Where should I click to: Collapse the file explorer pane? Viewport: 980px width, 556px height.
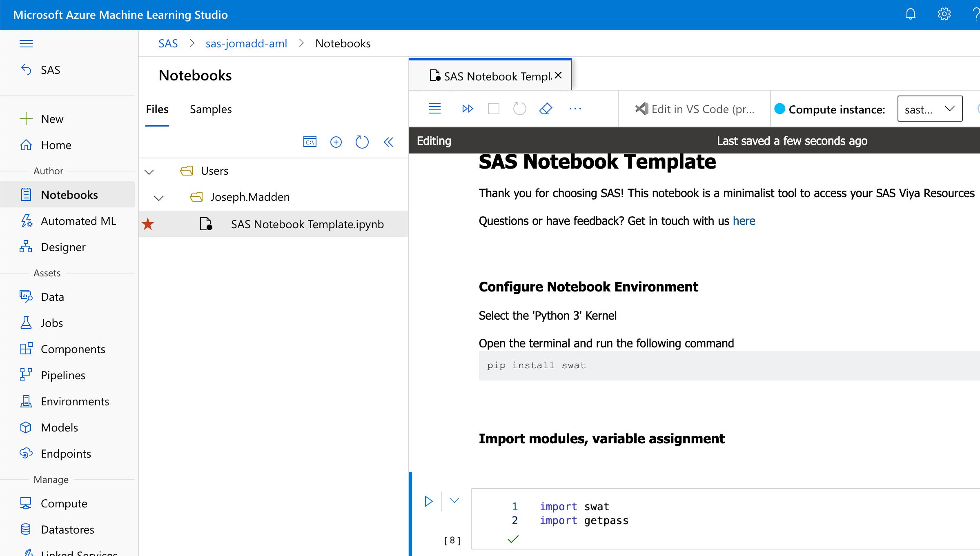tap(388, 142)
